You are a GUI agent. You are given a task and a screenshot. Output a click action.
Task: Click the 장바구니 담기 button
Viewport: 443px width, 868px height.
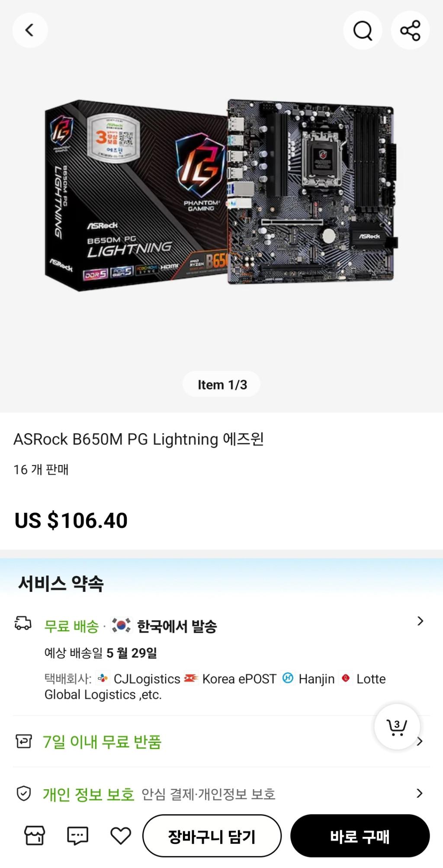point(212,836)
